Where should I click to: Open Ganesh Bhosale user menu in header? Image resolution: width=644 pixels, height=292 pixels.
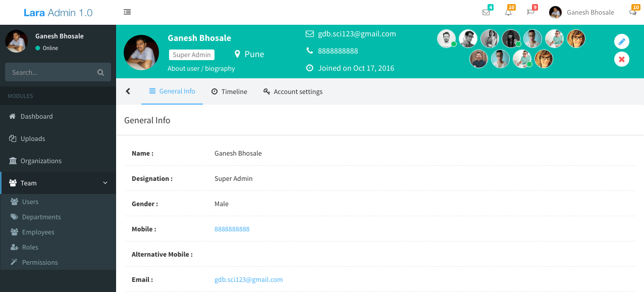click(x=582, y=13)
